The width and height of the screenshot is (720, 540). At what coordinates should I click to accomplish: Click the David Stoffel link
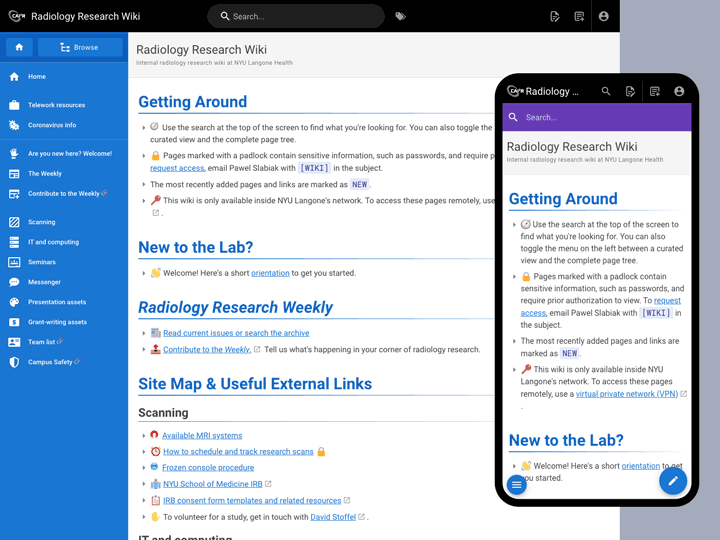(x=333, y=517)
